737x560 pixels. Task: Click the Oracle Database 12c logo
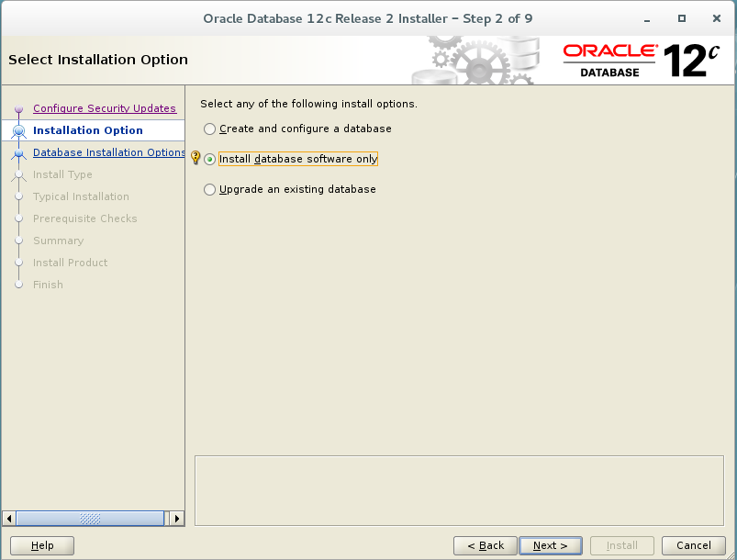[642, 61]
